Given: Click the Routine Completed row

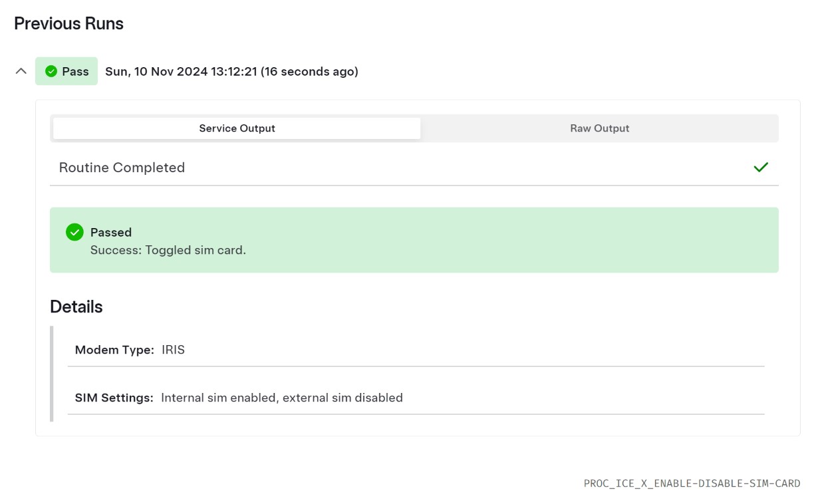Looking at the screenshot, I should (414, 168).
